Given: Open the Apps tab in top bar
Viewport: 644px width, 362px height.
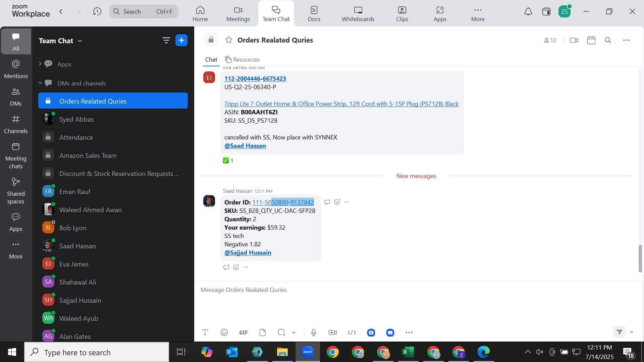Looking at the screenshot, I should tap(440, 14).
